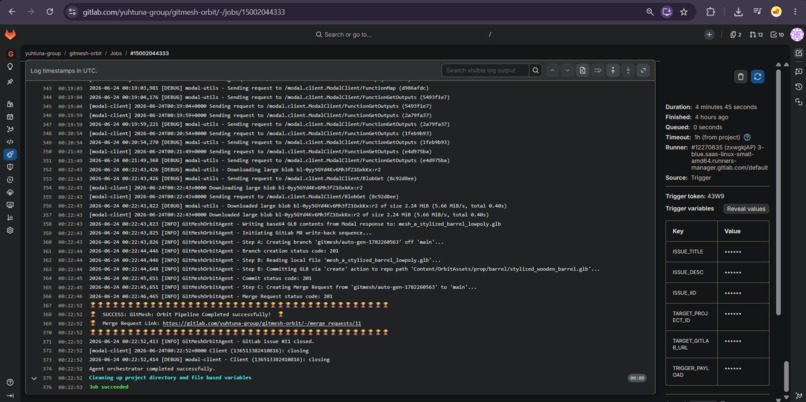Click the job sidebar vertical scrollbar

[779, 190]
